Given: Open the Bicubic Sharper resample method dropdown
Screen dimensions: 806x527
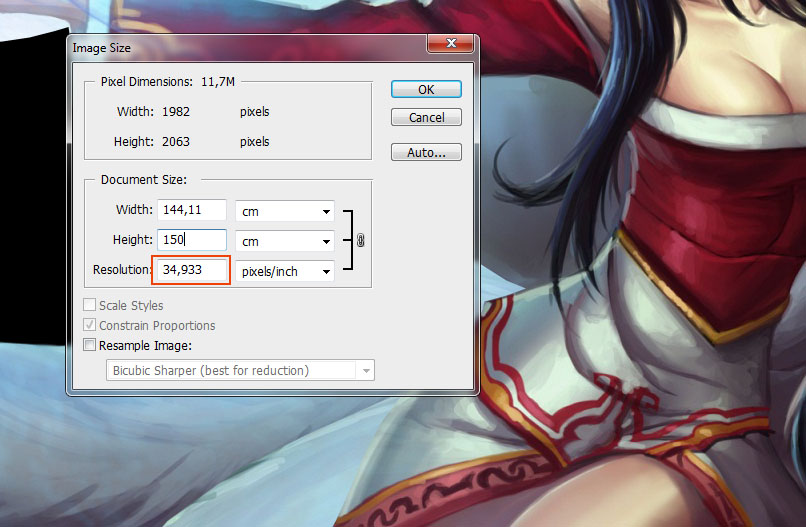Looking at the screenshot, I should point(240,370).
